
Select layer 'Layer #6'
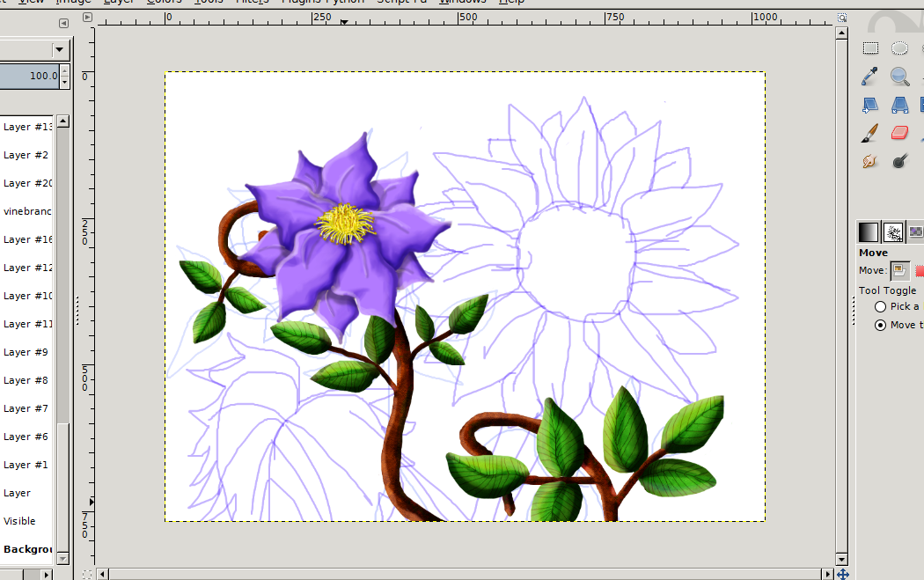click(x=26, y=437)
